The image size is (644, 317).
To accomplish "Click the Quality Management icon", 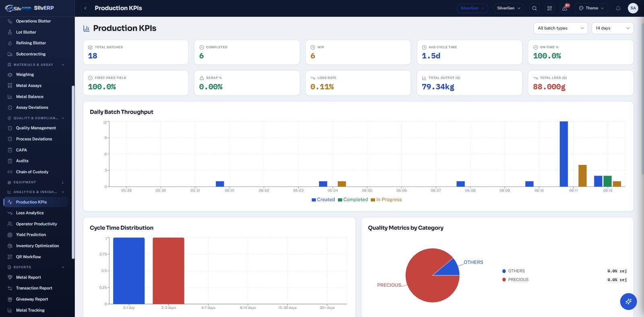I will tap(10, 128).
